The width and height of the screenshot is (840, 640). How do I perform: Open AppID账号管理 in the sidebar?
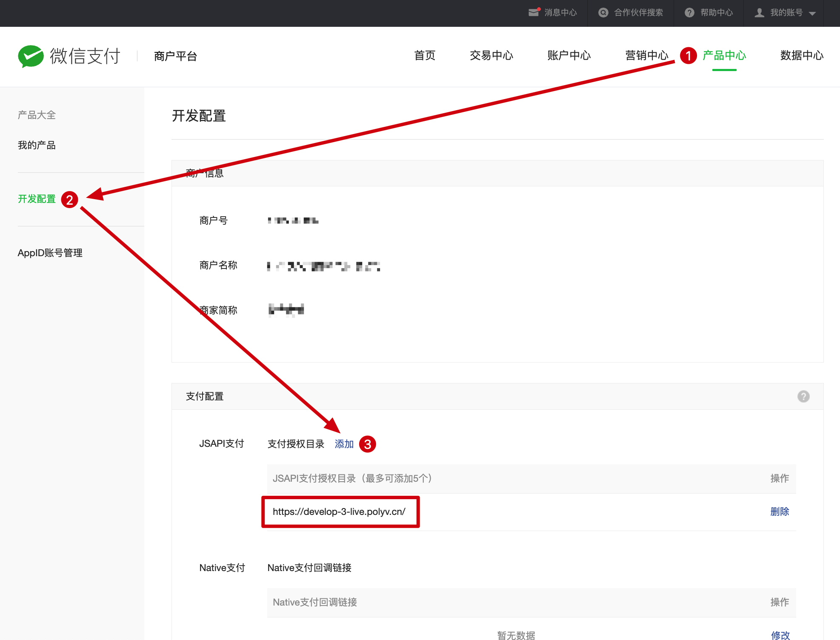pos(50,253)
